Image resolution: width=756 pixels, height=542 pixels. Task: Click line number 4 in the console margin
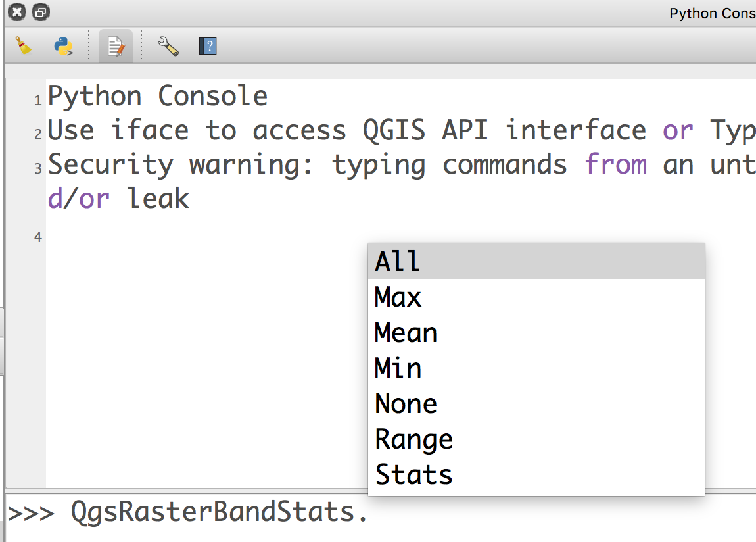tap(37, 237)
